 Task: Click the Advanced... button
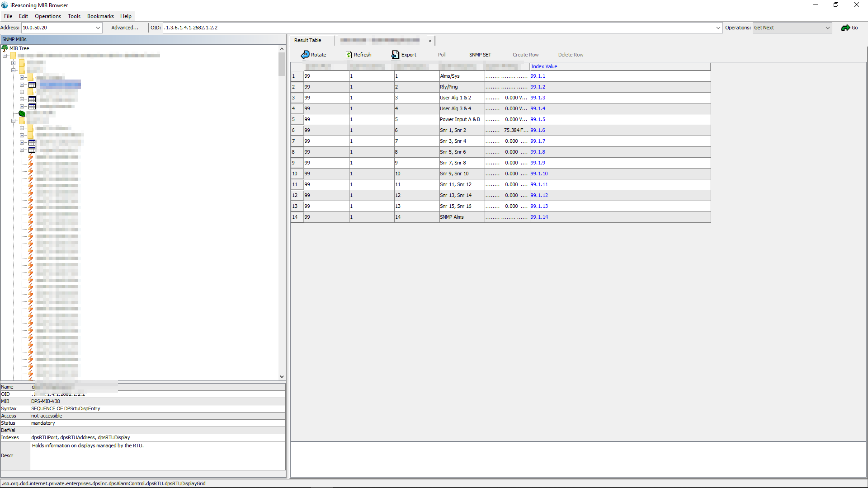pos(124,28)
